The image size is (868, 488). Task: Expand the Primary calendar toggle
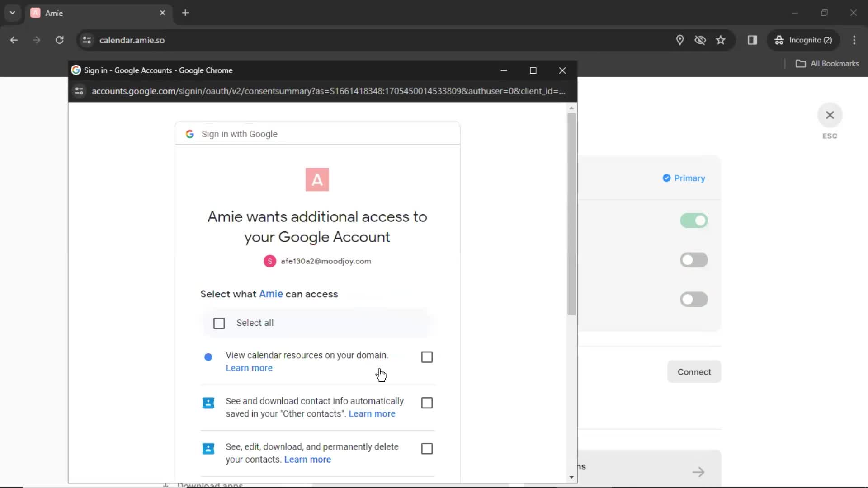(x=694, y=221)
